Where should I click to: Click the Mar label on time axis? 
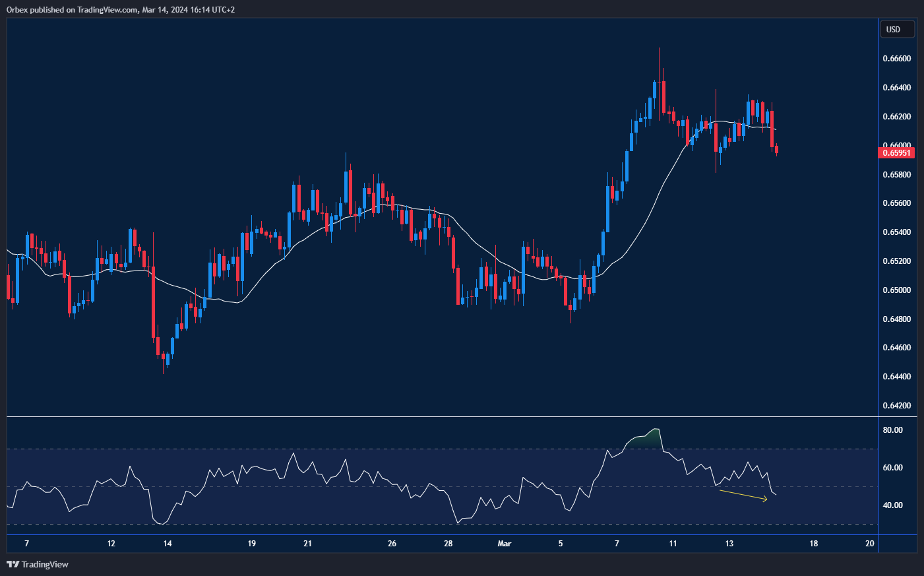pyautogui.click(x=504, y=544)
